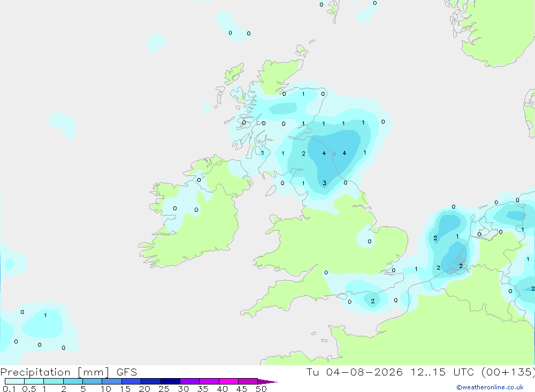Click the 0.5–1 mm legend color swatch
The height and width of the screenshot is (392, 535).
(x=34, y=381)
